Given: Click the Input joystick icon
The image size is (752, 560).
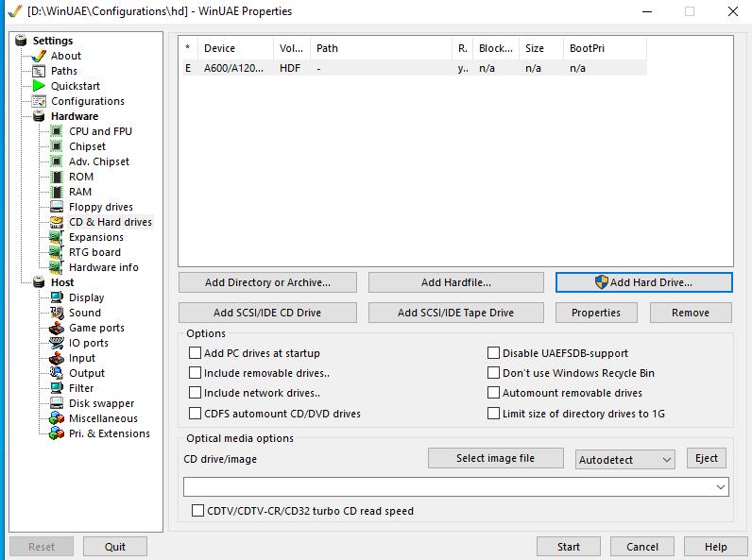Looking at the screenshot, I should click(57, 358).
